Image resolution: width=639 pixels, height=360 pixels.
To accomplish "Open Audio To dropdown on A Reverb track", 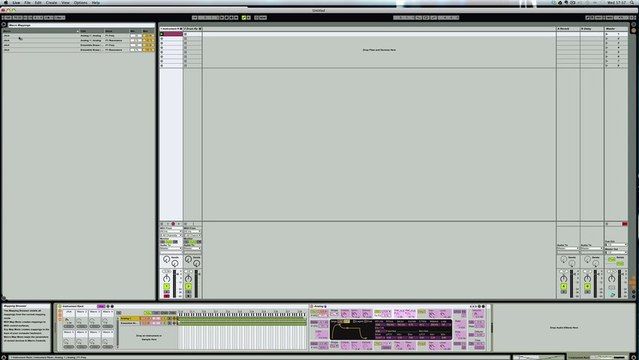I will pos(568,248).
